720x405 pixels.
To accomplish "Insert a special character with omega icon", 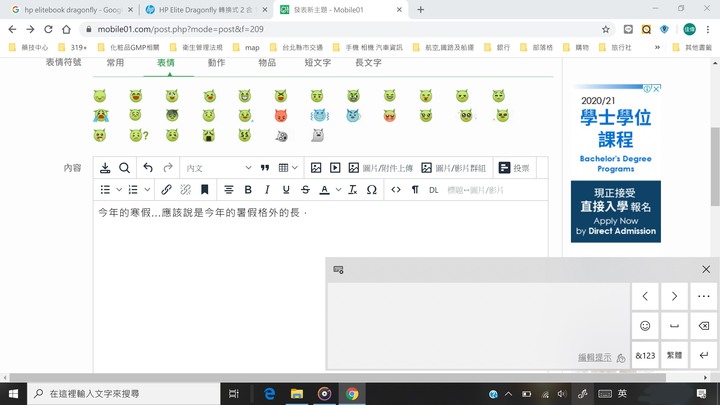I will click(372, 190).
